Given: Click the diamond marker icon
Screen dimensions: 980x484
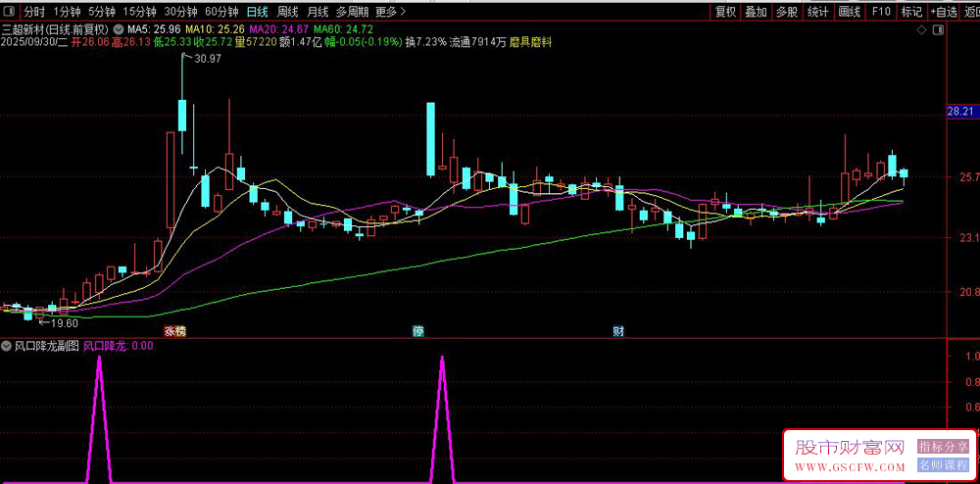Looking at the screenshot, I should point(921,30).
